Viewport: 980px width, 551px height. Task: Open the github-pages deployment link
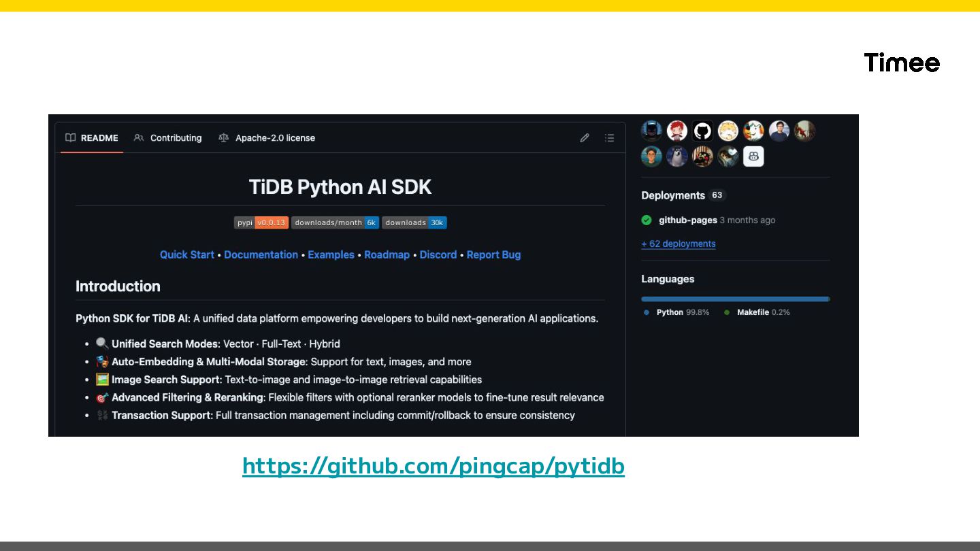click(x=688, y=220)
